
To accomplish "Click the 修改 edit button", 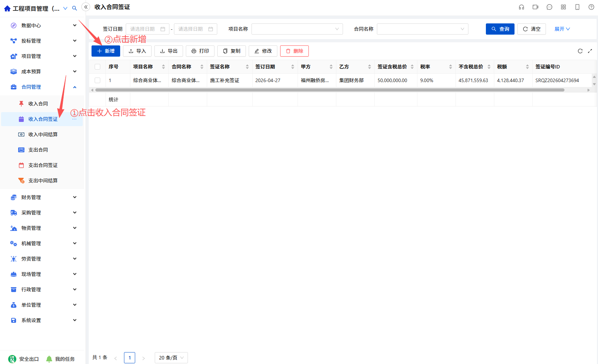I will click(x=263, y=51).
